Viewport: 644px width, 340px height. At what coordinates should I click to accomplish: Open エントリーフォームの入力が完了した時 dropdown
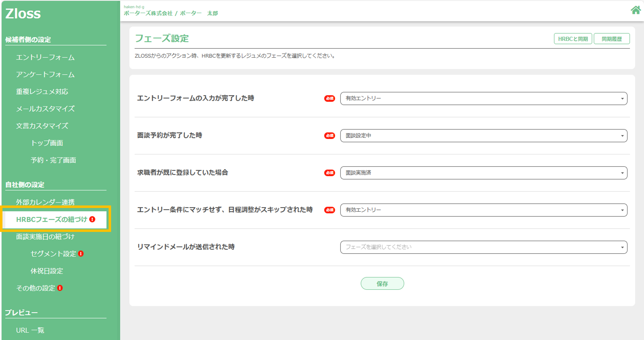[x=483, y=98]
